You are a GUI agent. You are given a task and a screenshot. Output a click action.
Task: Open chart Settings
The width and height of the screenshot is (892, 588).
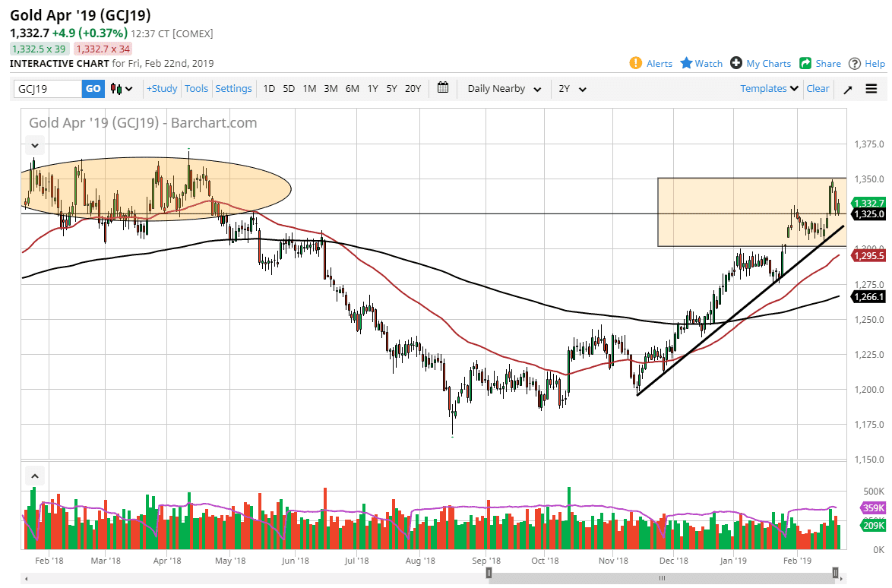pos(233,89)
